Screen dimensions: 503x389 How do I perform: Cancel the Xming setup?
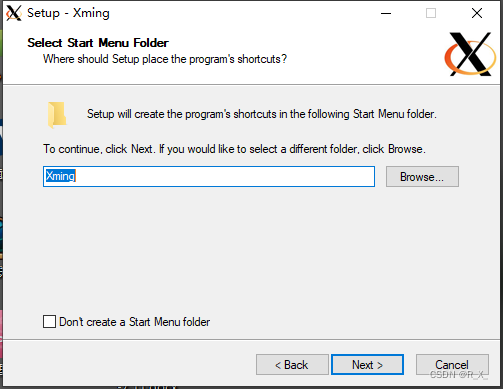[452, 364]
